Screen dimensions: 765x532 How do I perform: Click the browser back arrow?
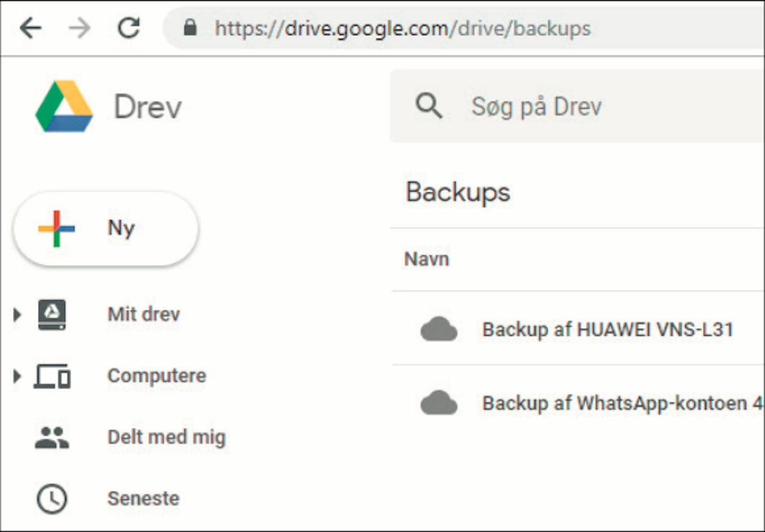[x=31, y=28]
